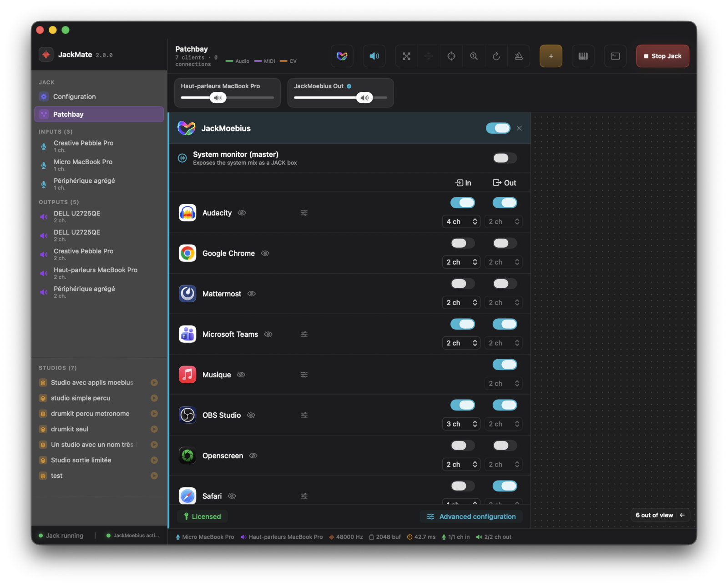Adjust Haut-parleurs MacBook Pro volume slider
This screenshot has width=728, height=586.
pyautogui.click(x=227, y=97)
